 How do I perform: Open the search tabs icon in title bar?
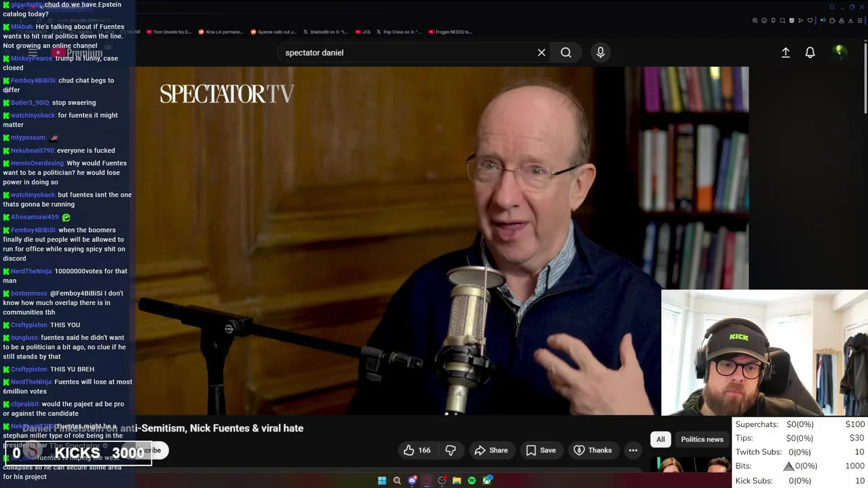833,7
